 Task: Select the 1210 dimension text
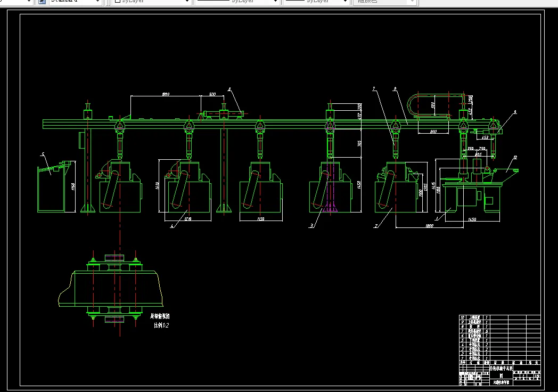(x=188, y=218)
